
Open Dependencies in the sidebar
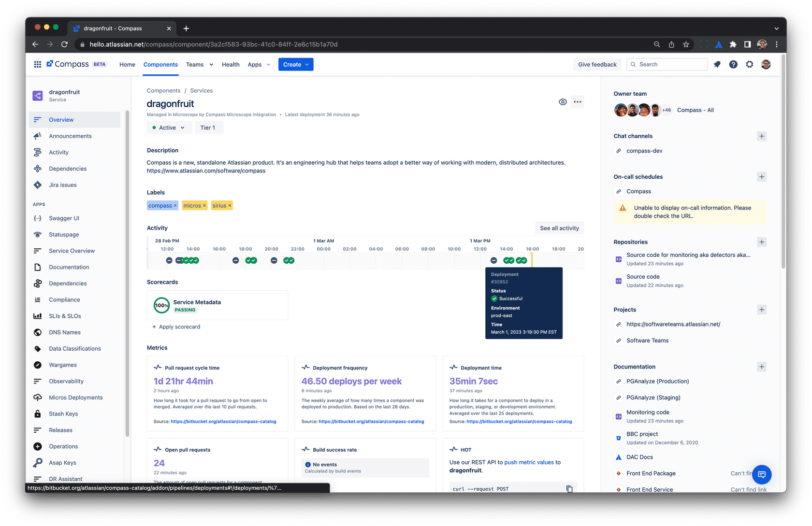click(68, 169)
